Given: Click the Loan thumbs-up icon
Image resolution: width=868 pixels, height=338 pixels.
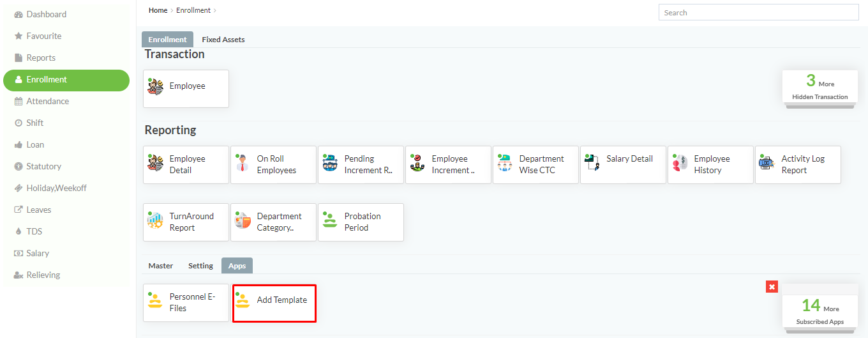Looking at the screenshot, I should [x=19, y=144].
